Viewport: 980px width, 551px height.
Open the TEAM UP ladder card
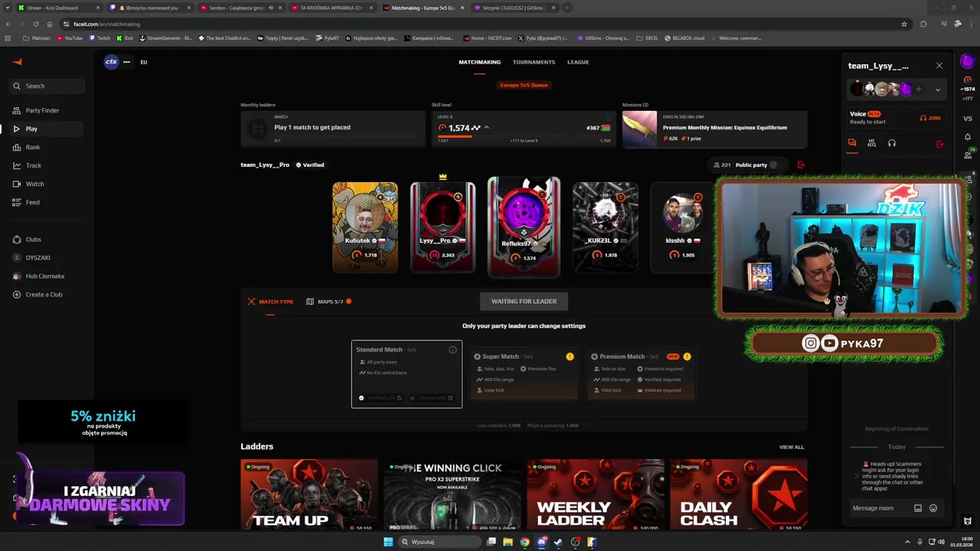coord(309,495)
